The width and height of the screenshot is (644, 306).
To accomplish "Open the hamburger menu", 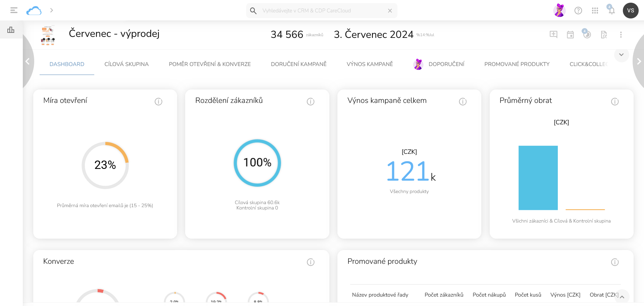I will point(14,10).
